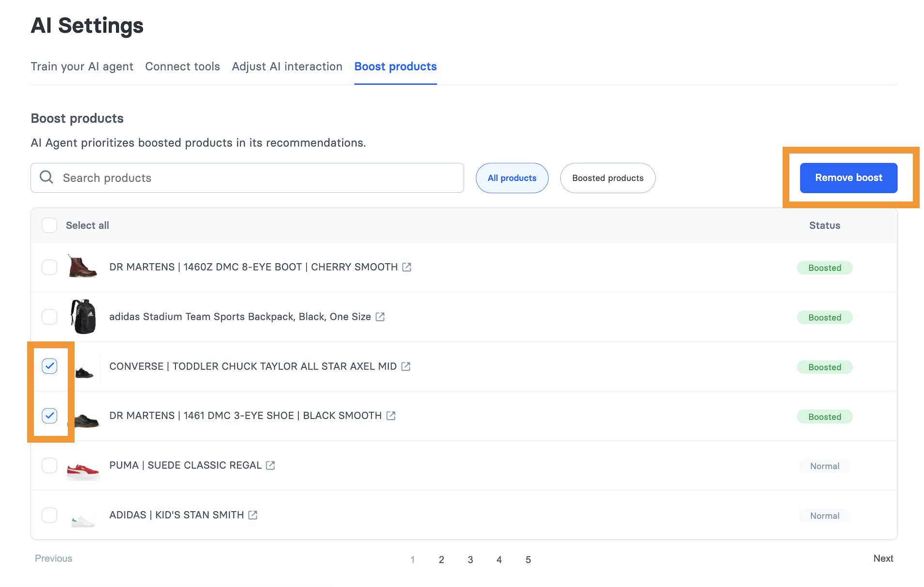
Task: Switch to the Connect tools tab
Action: [x=183, y=66]
